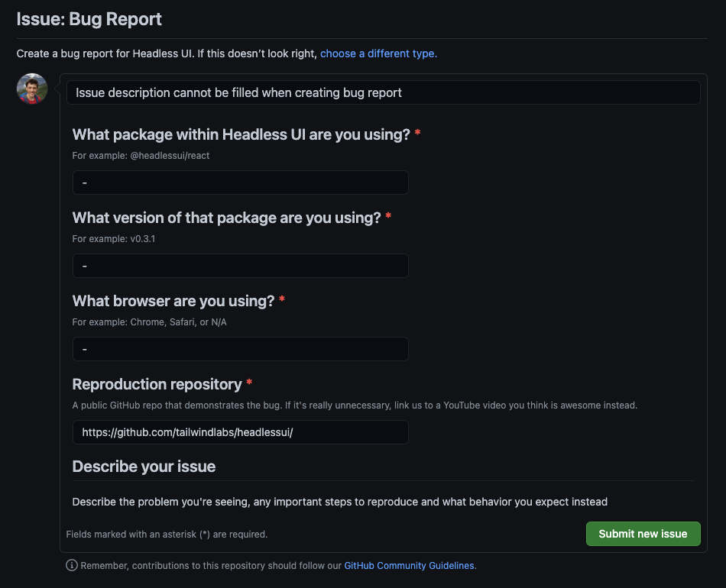
Task: Submit new issue with the green button
Action: (643, 534)
